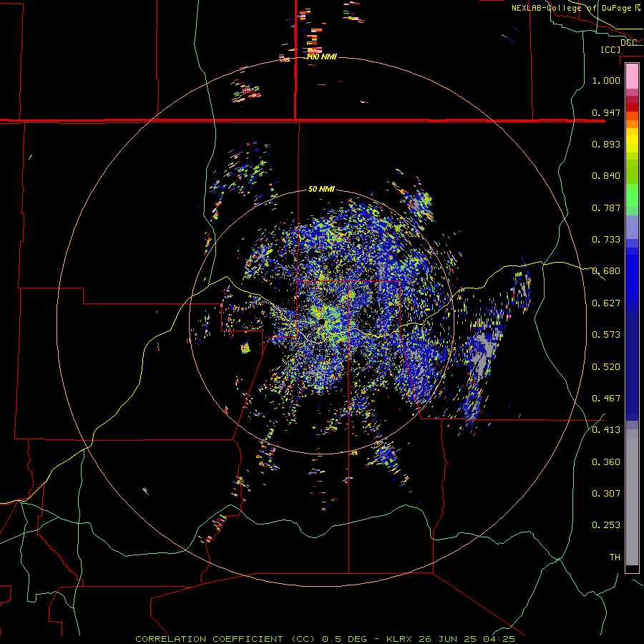Select the 0.680 scale value

pos(606,271)
